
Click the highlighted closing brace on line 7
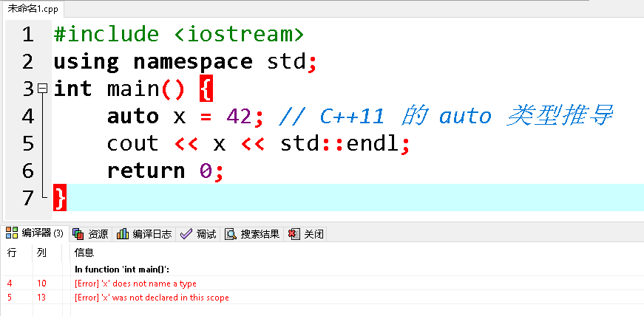point(60,198)
